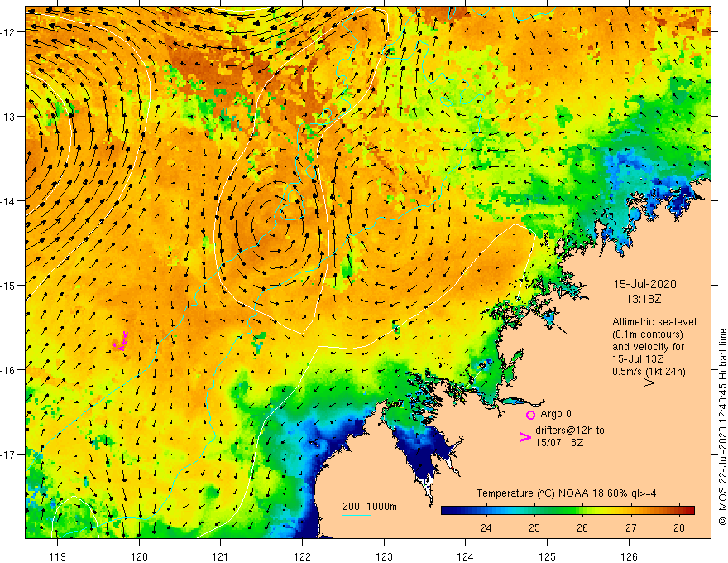Click the colorbar value 28
The height and width of the screenshot is (563, 728).
[x=679, y=527]
